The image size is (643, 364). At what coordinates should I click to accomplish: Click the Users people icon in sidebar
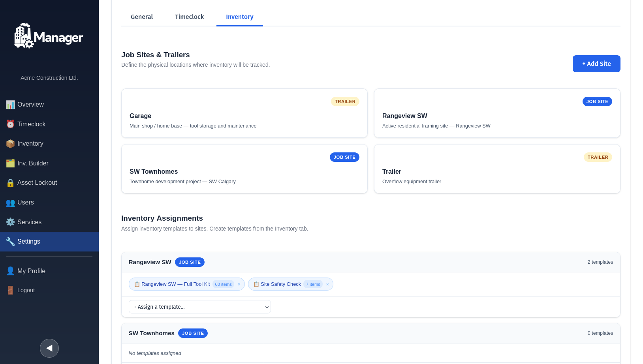(x=10, y=203)
